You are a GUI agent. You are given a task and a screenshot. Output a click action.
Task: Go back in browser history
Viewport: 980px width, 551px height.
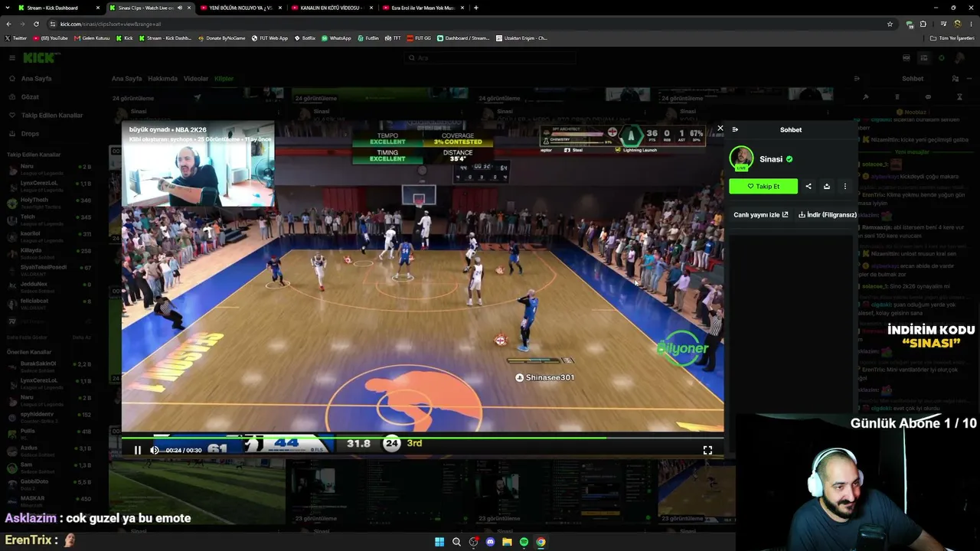click(x=8, y=24)
